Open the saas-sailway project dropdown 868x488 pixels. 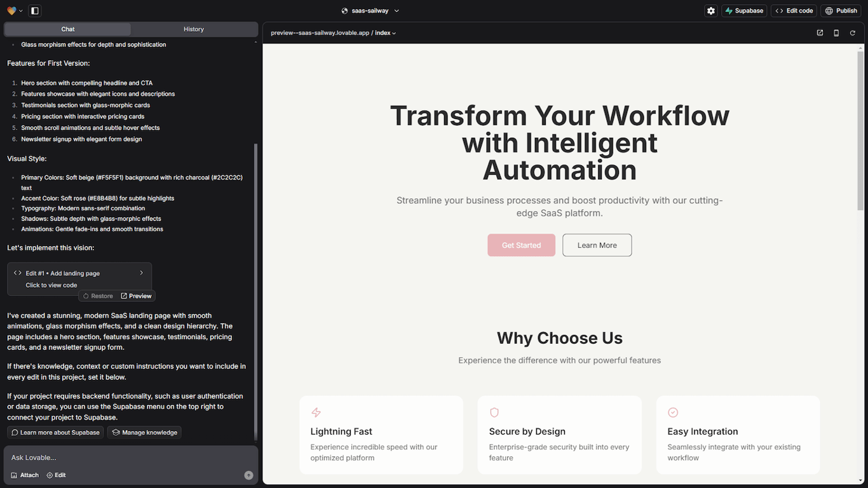tap(370, 11)
